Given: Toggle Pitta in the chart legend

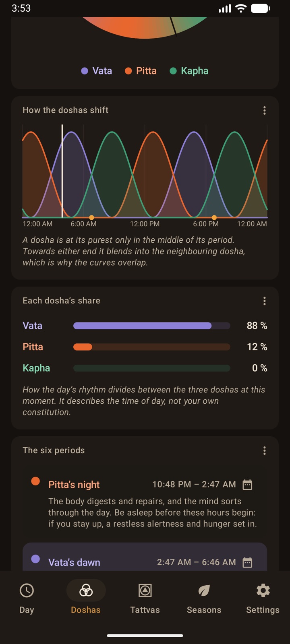Looking at the screenshot, I should point(141,71).
